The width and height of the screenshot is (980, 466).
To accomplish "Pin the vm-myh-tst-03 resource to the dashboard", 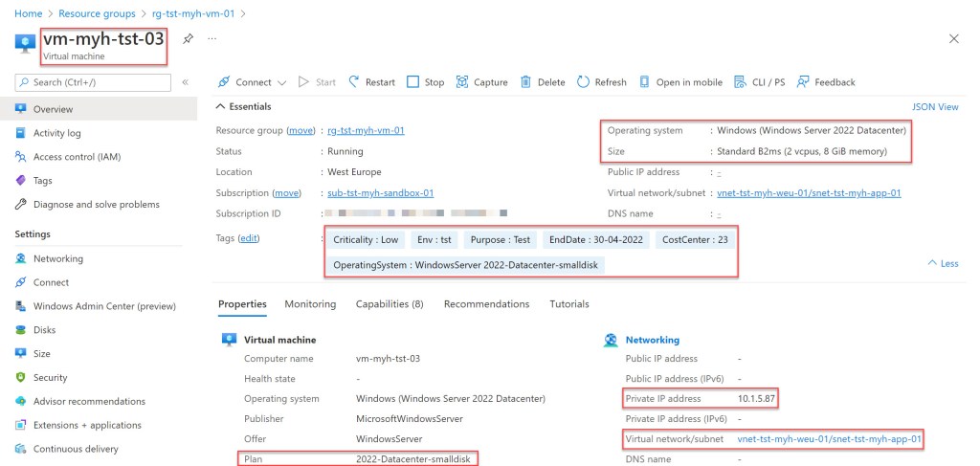I will point(188,39).
